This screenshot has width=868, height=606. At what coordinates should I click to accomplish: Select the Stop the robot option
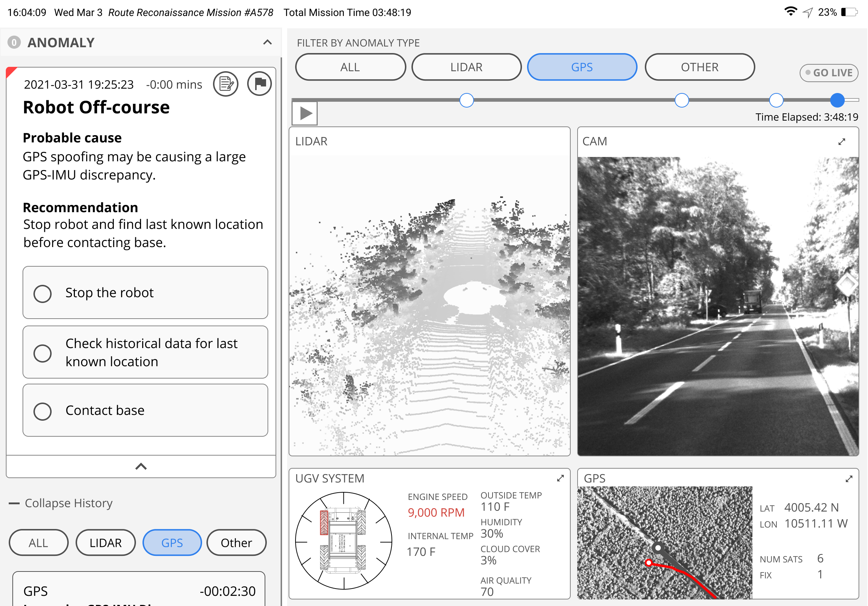pyautogui.click(x=145, y=292)
